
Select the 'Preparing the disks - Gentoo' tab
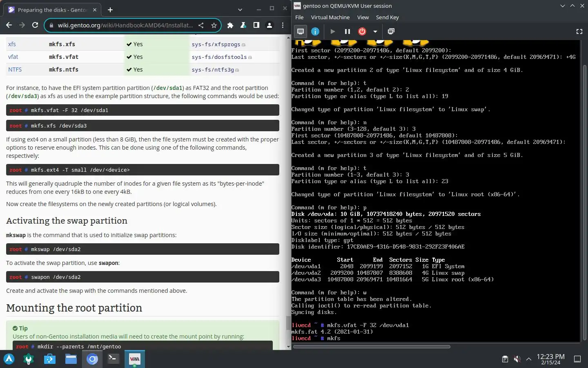coord(53,10)
